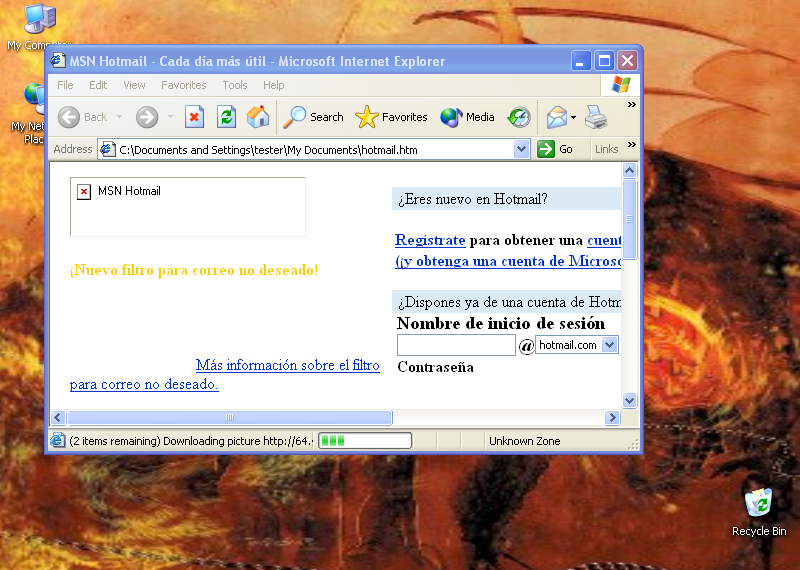Open Forward button history dropdown arrow
Image resolution: width=800 pixels, height=570 pixels.
click(x=170, y=117)
